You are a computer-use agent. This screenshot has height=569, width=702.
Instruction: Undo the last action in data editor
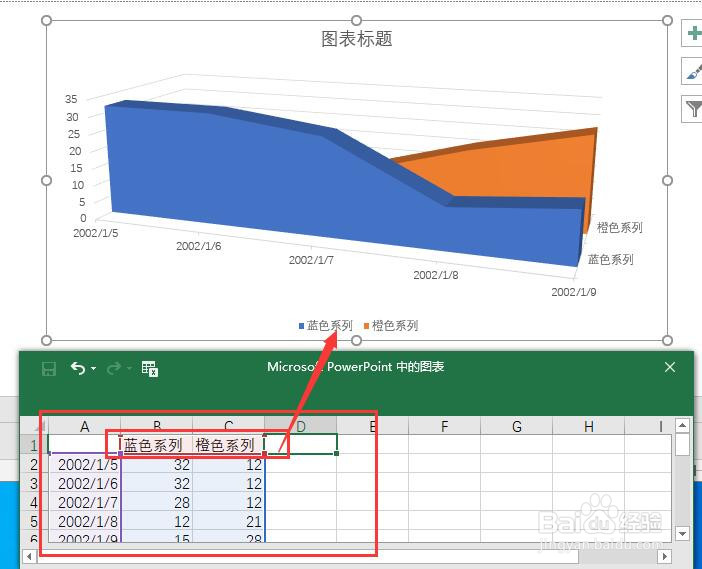pyautogui.click(x=78, y=368)
